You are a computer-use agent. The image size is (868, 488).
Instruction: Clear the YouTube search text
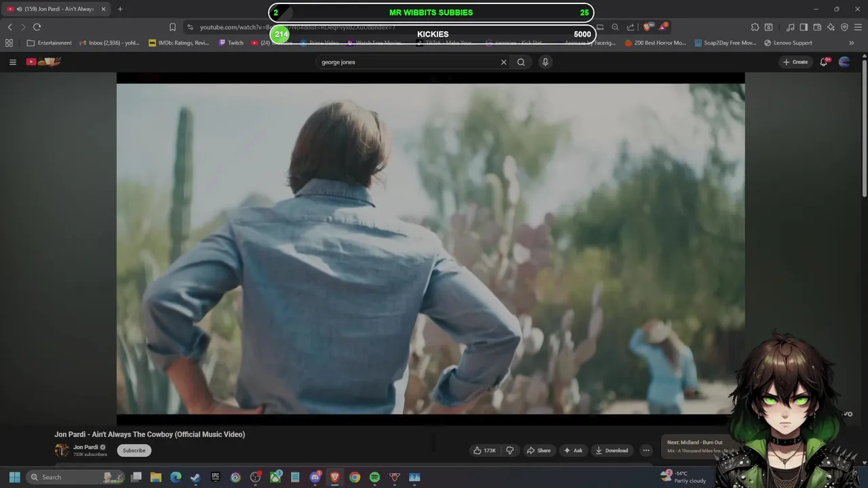504,62
